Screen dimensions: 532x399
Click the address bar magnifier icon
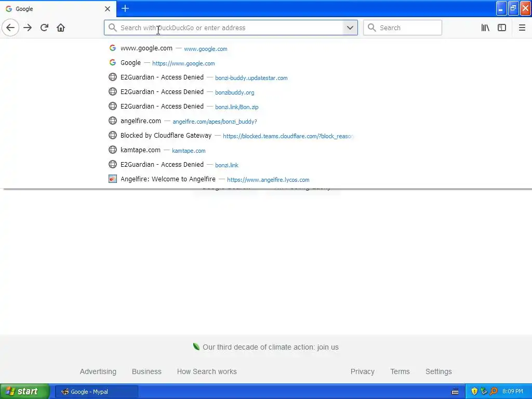click(112, 28)
